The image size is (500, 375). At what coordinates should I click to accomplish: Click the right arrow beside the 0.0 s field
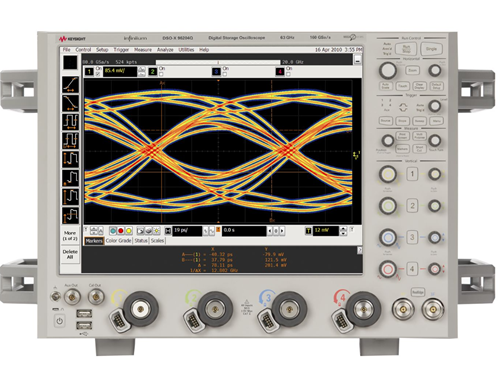click(x=282, y=231)
